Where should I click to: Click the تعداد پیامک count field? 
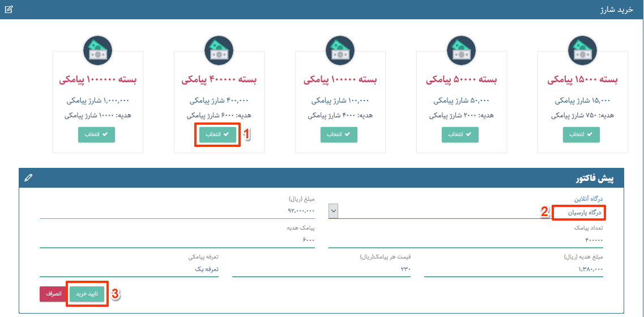[466, 240]
